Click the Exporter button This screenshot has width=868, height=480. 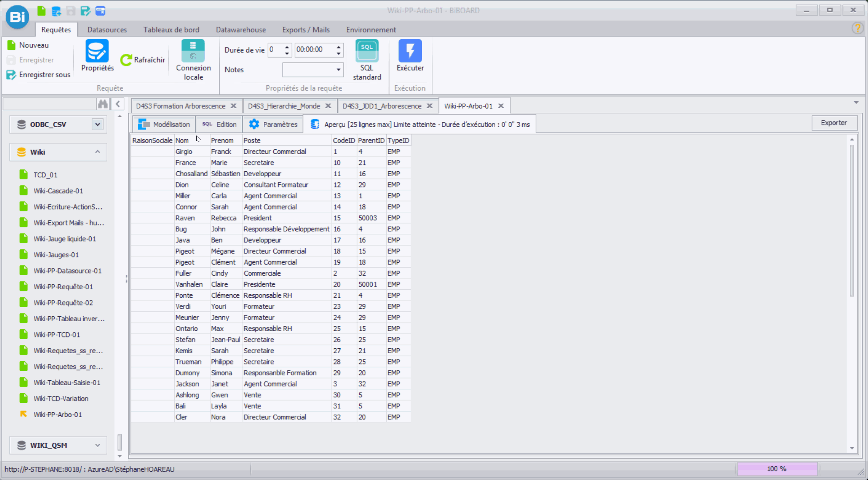coord(834,123)
